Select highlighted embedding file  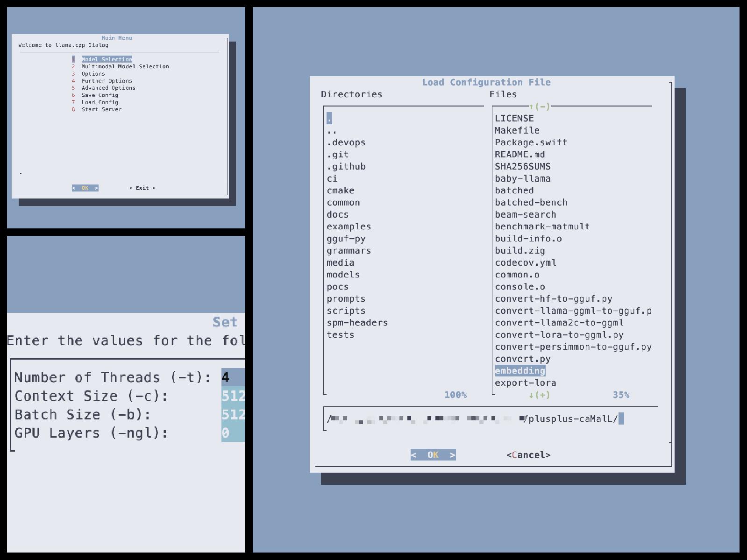[x=520, y=371]
